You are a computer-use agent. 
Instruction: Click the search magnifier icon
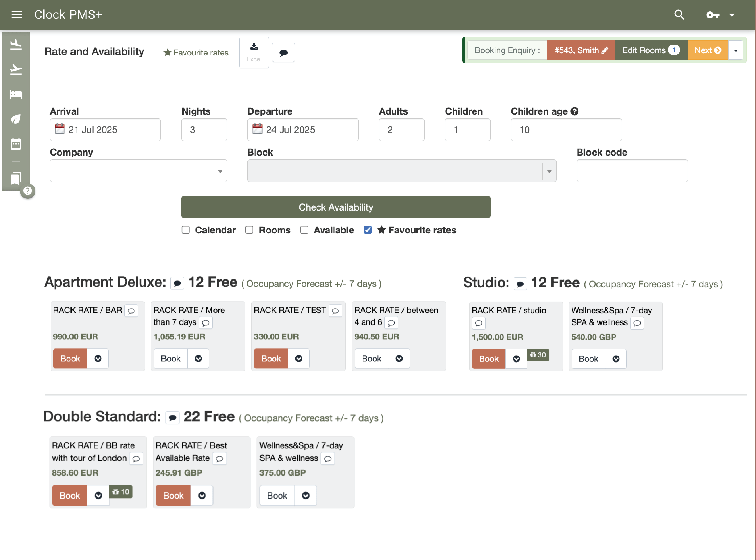click(679, 15)
